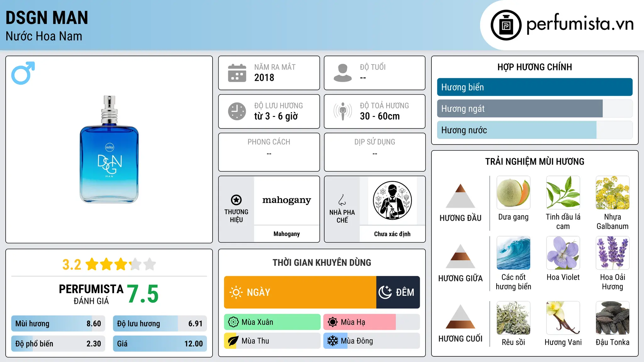Click the mahogany brand logo
This screenshot has height=362, width=644.
point(286,200)
